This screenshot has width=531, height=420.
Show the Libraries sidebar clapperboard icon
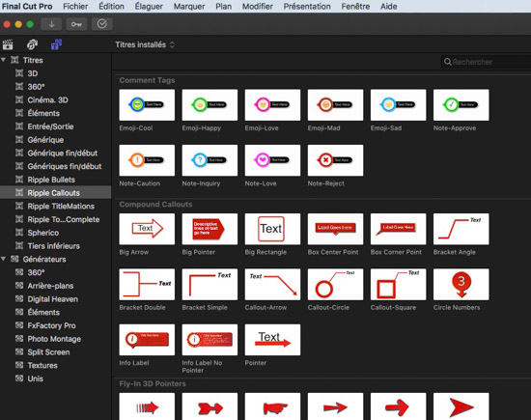(x=8, y=44)
